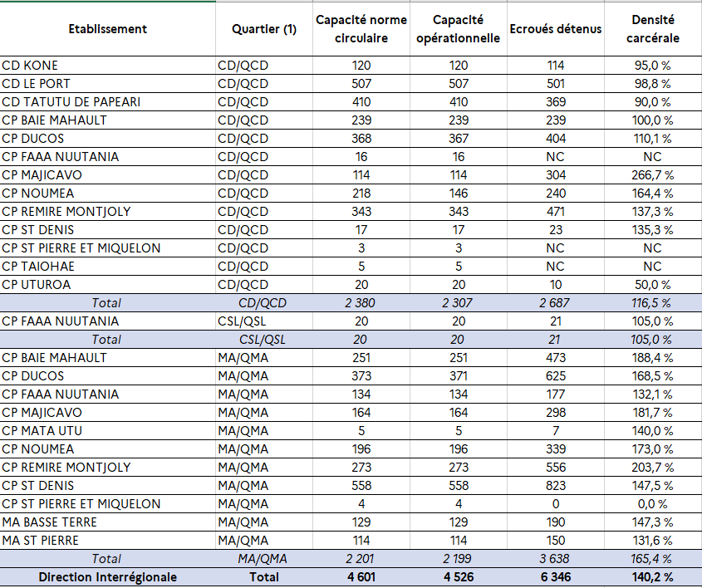The height and width of the screenshot is (588, 702).
Task: Click the Etablissement column header
Action: 107,29
